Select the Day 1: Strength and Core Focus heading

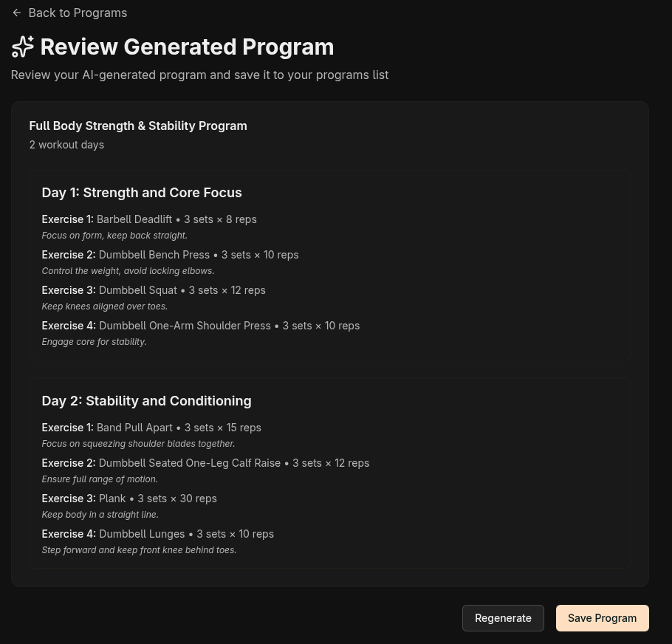click(x=142, y=192)
